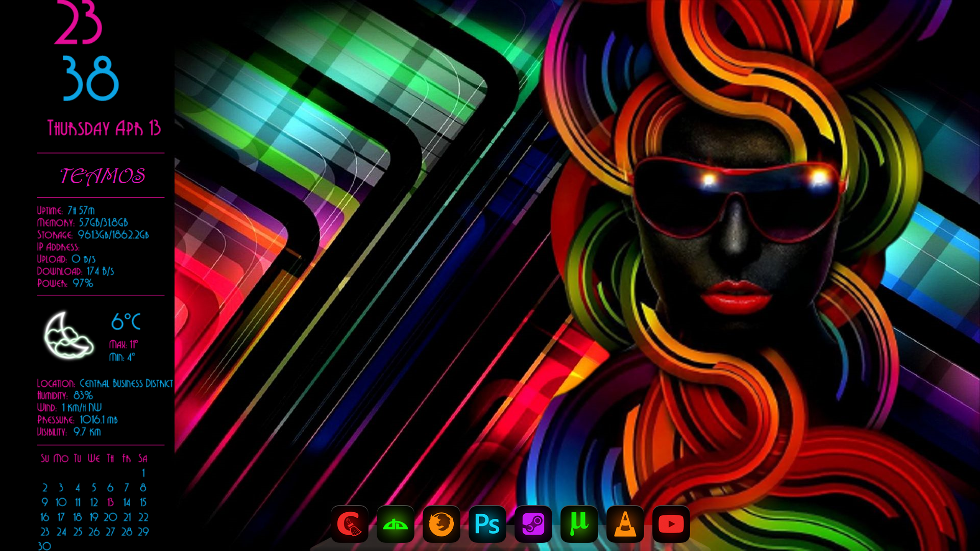Screen dimensions: 980x551
Task: Click the TEAMOS title label
Action: (x=103, y=176)
